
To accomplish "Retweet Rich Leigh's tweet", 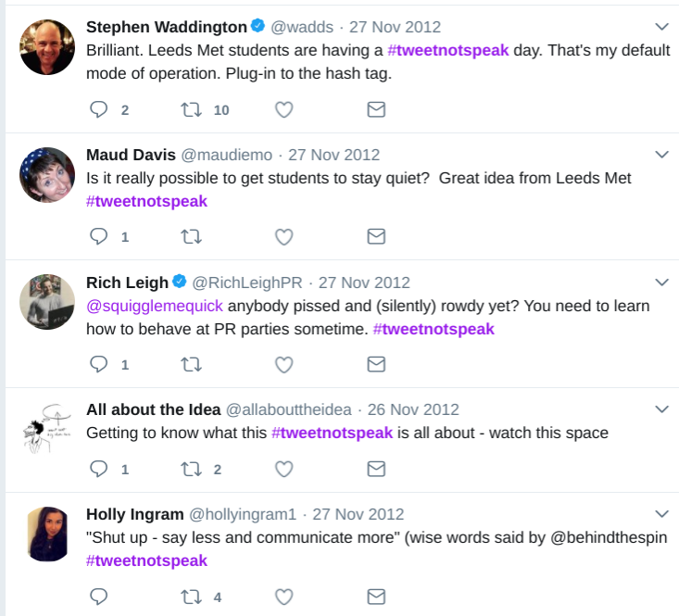I will 191,364.
